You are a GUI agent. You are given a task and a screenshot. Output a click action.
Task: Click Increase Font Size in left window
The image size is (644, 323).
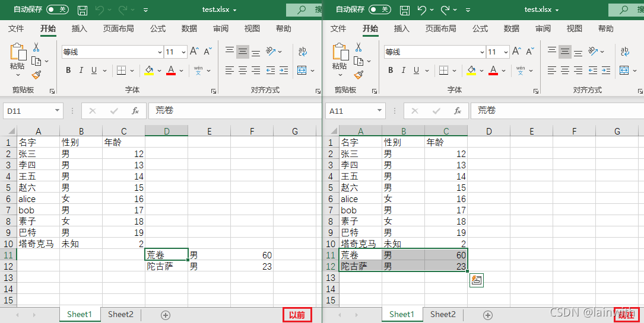(x=194, y=52)
